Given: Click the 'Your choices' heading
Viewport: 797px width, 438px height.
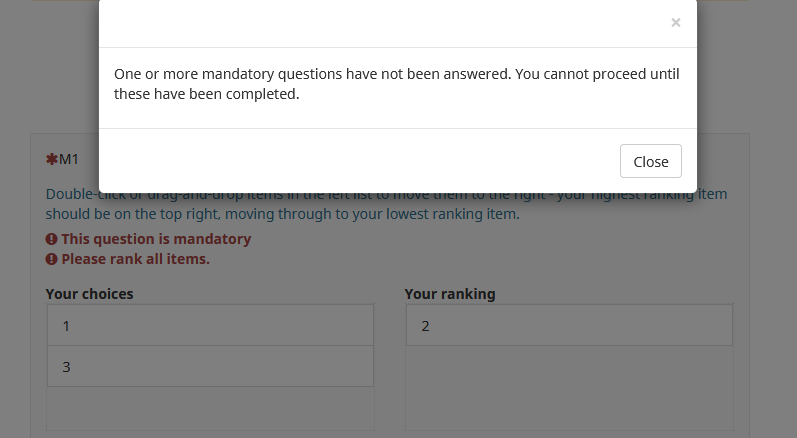Looking at the screenshot, I should coord(90,294).
